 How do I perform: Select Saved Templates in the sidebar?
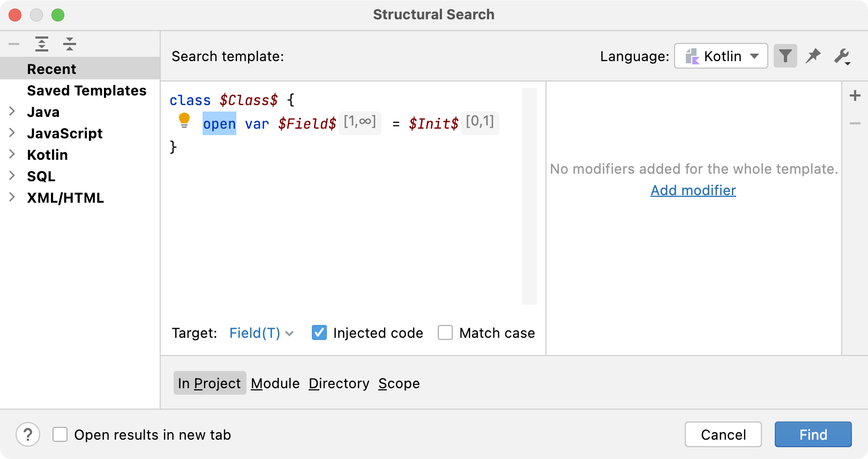click(x=86, y=91)
